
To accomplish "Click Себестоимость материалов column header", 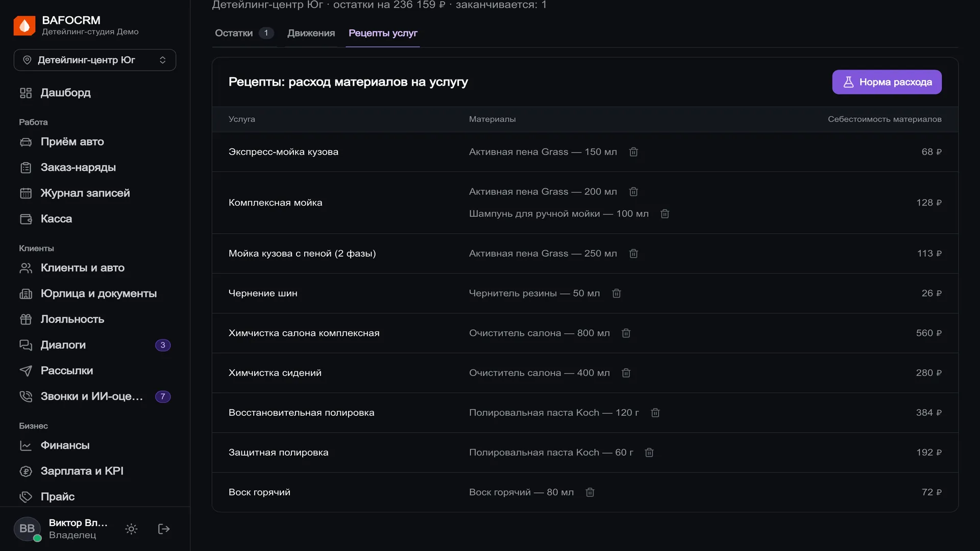I will coord(885,119).
